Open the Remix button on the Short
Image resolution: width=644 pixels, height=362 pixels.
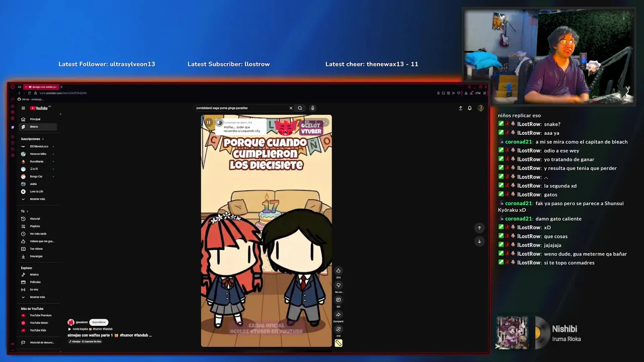tap(338, 329)
